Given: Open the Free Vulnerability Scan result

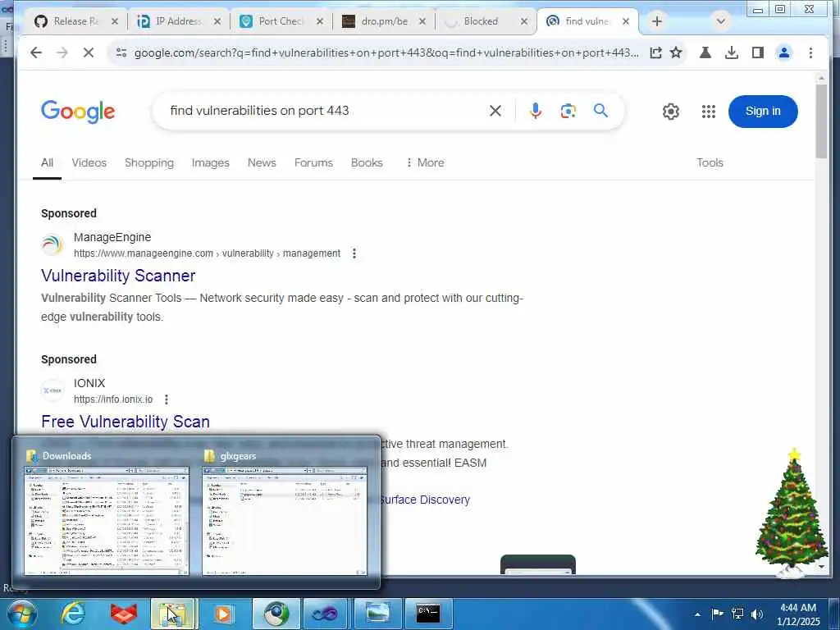Looking at the screenshot, I should pos(126,422).
